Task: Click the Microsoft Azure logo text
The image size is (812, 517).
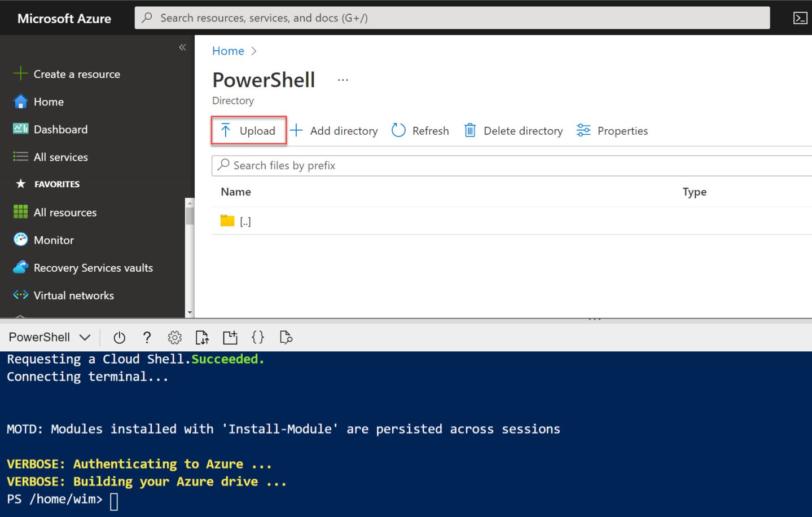Action: pyautogui.click(x=64, y=18)
